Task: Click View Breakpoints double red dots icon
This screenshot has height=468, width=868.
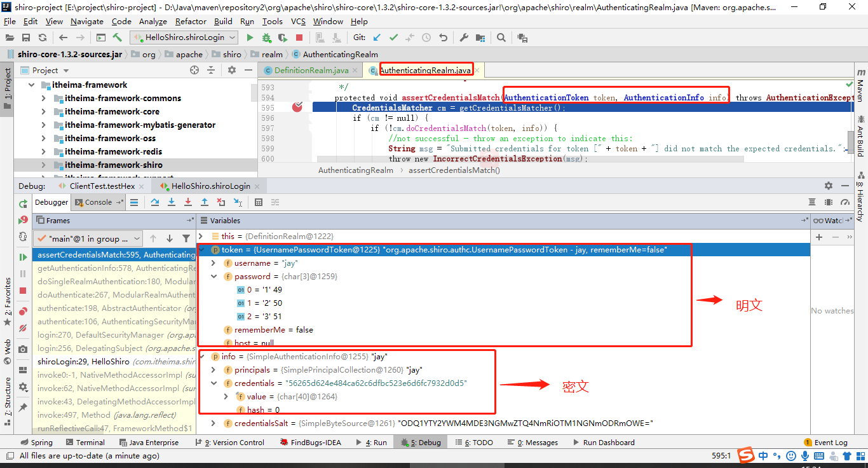Action: 24,311
